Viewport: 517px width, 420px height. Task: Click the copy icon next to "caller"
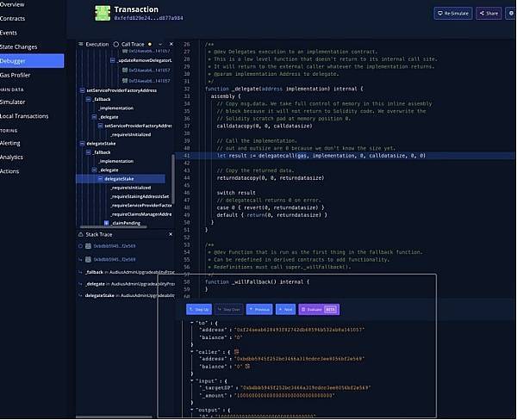click(236, 352)
